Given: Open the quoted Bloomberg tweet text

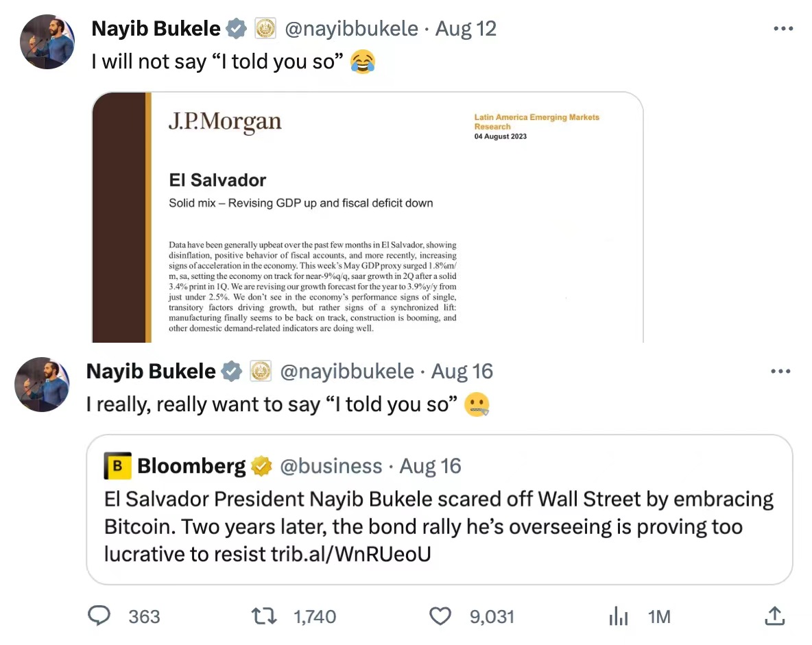Looking at the screenshot, I should click(439, 526).
